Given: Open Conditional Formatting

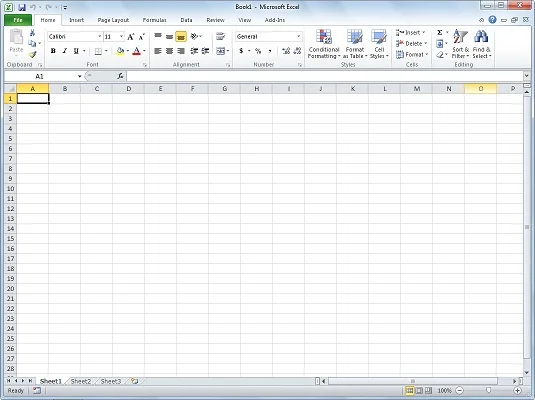Looking at the screenshot, I should [323, 44].
